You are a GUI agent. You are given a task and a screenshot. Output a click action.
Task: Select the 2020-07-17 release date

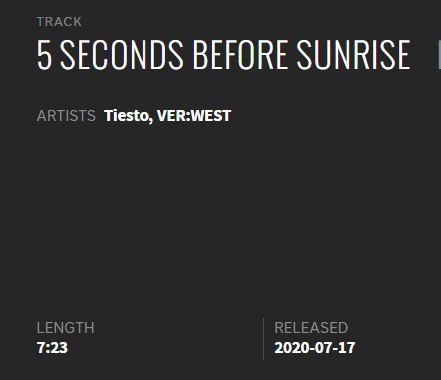click(x=315, y=348)
